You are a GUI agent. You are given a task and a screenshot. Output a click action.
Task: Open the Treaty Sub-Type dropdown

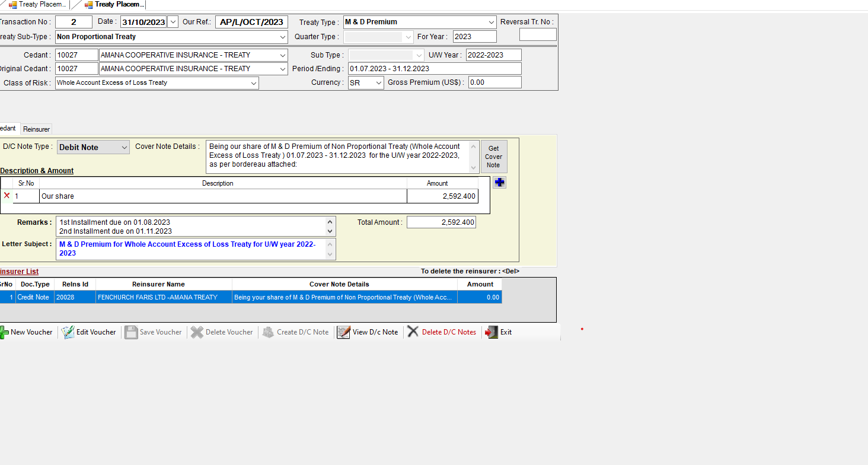(282, 37)
